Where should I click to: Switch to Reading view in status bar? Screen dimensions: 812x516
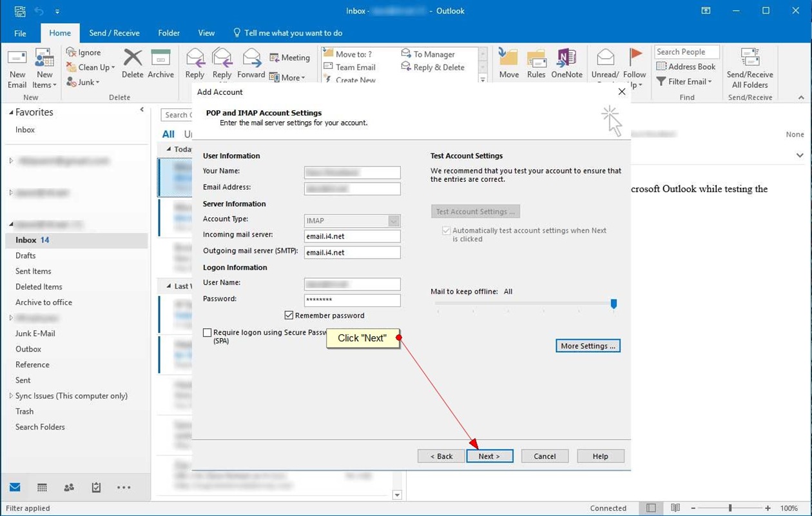coord(675,508)
